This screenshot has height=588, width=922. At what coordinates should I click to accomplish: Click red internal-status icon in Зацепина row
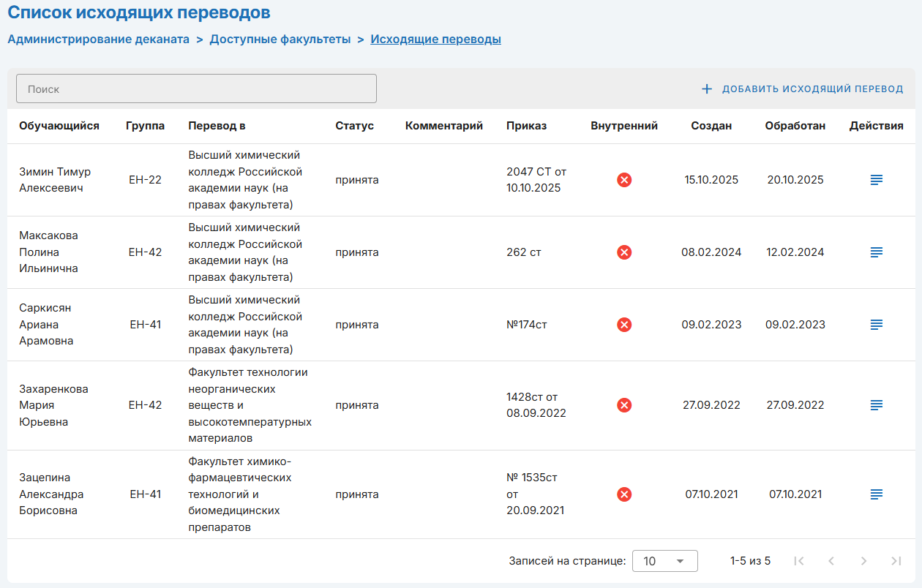point(624,494)
